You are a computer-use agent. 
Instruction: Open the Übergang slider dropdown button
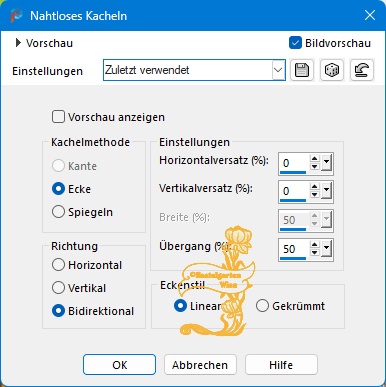coord(326,249)
